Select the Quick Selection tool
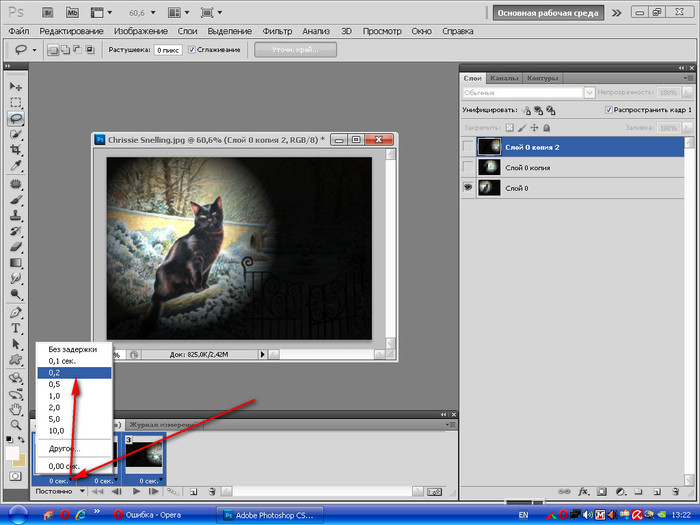 click(16, 134)
